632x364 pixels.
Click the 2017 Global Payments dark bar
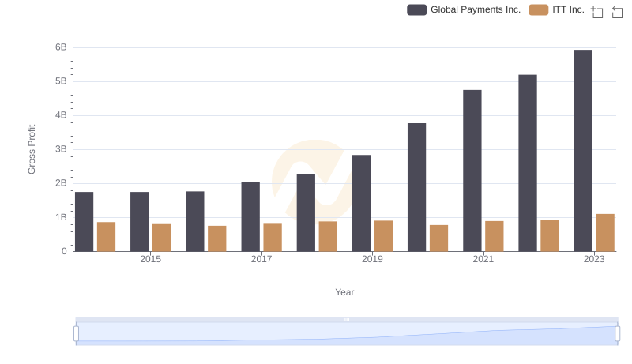[x=250, y=216]
